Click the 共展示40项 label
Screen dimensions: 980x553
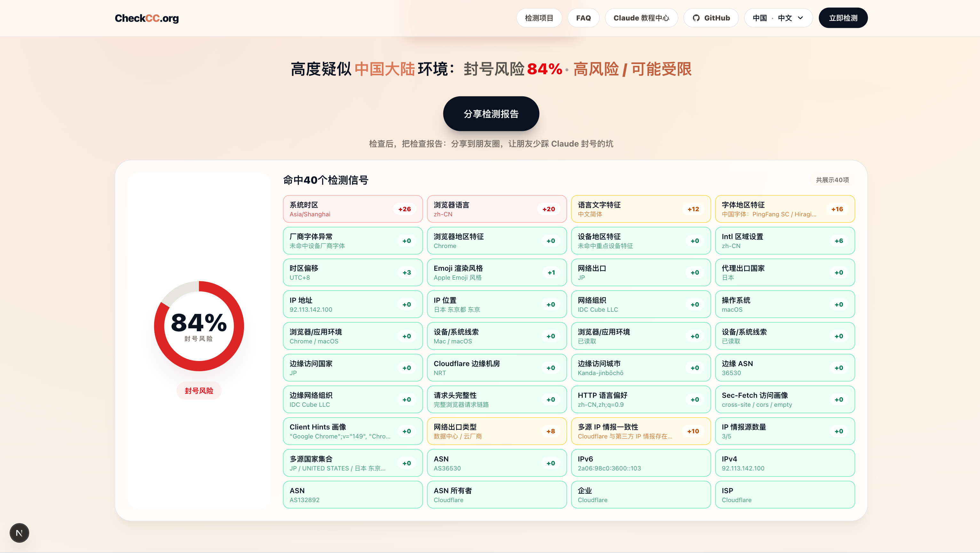(x=832, y=180)
